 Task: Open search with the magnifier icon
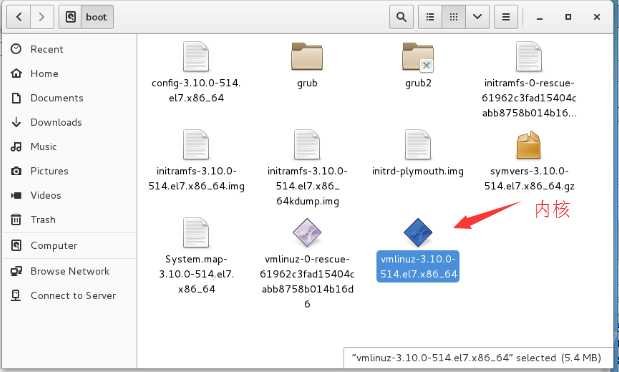(x=401, y=17)
